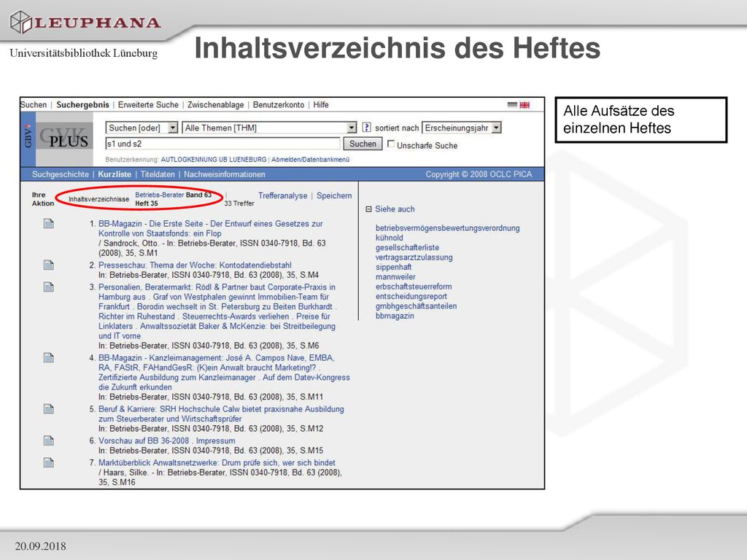Open document icon for BB-Magazin Die Erste Seite
Viewport: 747px width, 560px height.
49,223
